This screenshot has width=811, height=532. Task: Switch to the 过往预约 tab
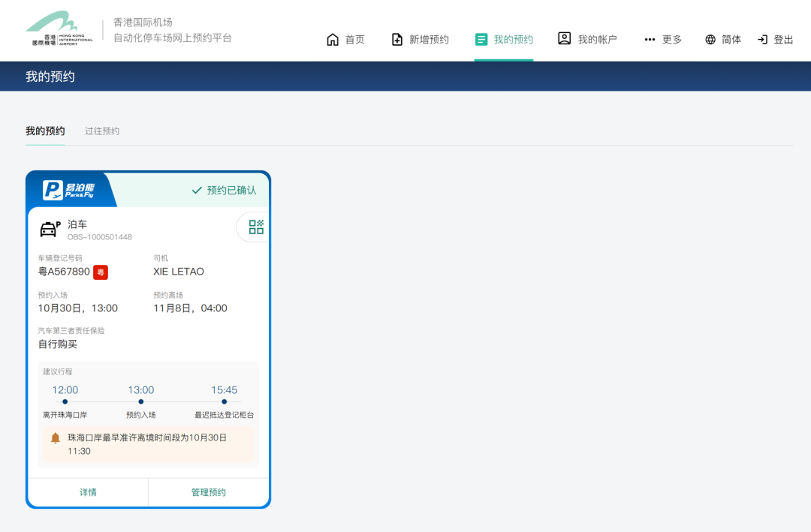coord(102,131)
